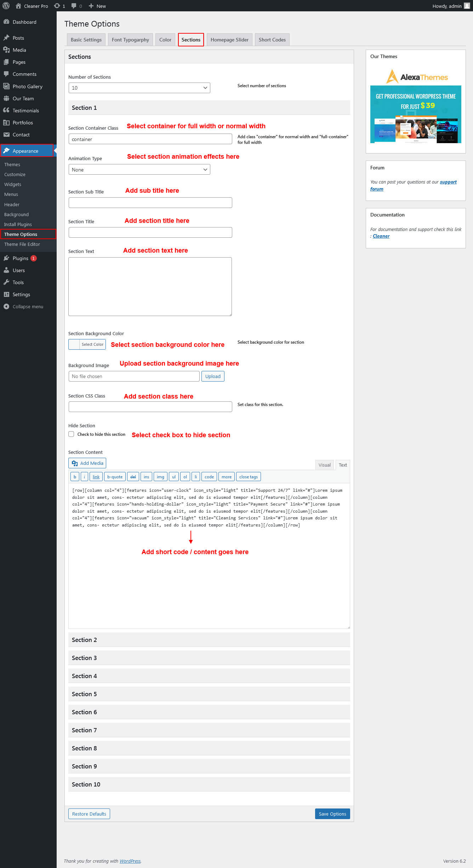Screen dimensions: 473x868
Task: Click the Collapse menu arrow icon
Action: tap(6, 306)
